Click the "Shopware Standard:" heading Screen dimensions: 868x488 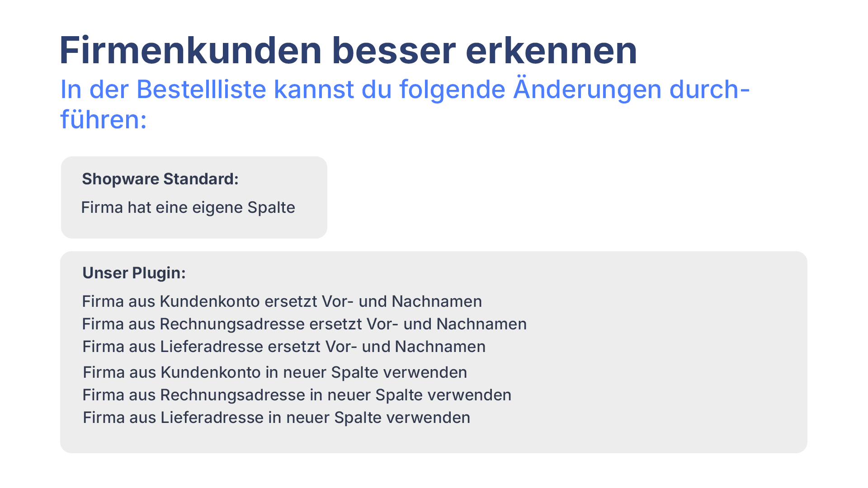[x=160, y=179]
